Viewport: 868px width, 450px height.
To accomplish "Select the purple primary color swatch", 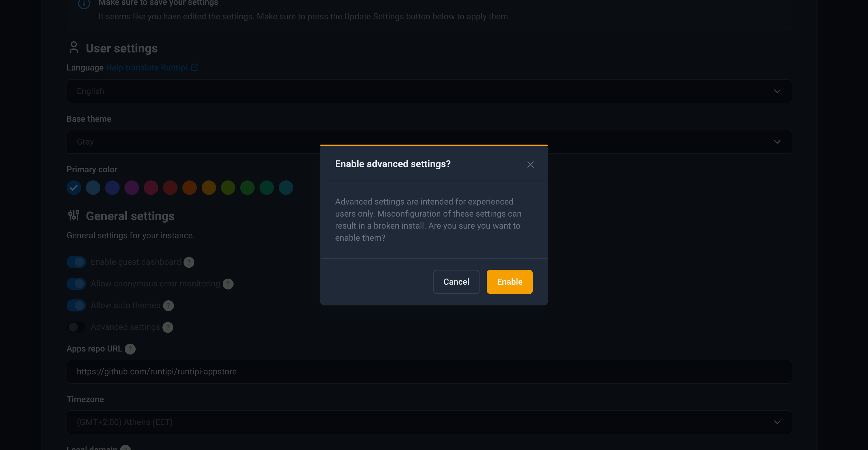I will 132,188.
